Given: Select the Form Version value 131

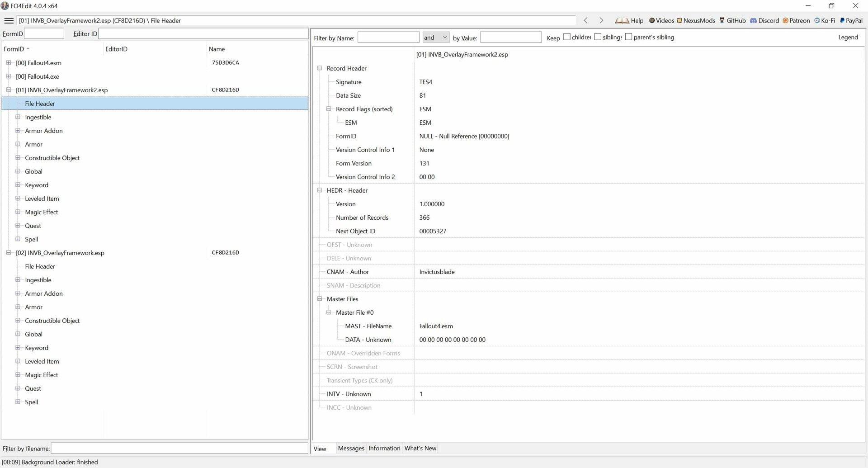Looking at the screenshot, I should [424, 163].
